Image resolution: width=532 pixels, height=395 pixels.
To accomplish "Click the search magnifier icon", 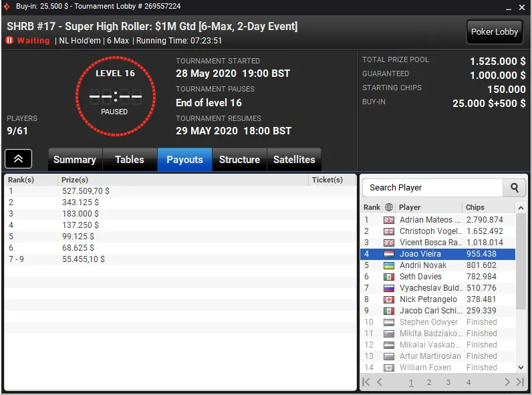I will point(515,188).
